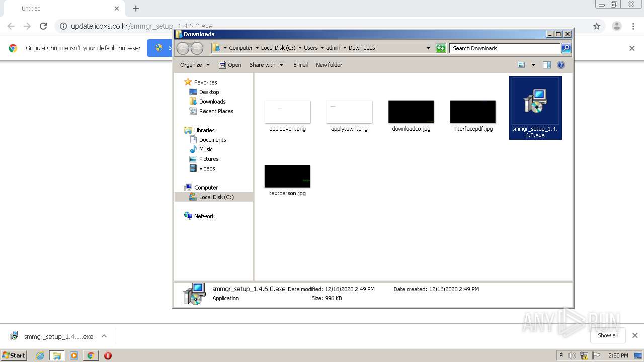644x362 pixels.
Task: Open the Documents library
Action: tap(212, 140)
